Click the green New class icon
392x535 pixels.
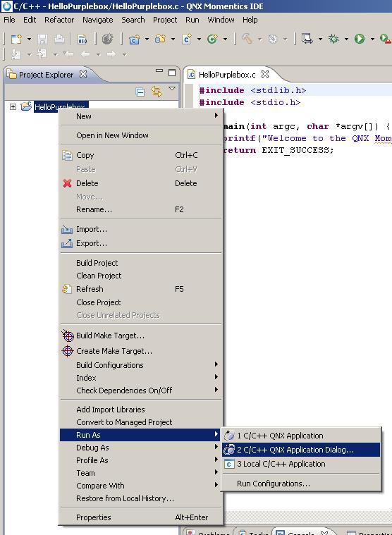212,39
